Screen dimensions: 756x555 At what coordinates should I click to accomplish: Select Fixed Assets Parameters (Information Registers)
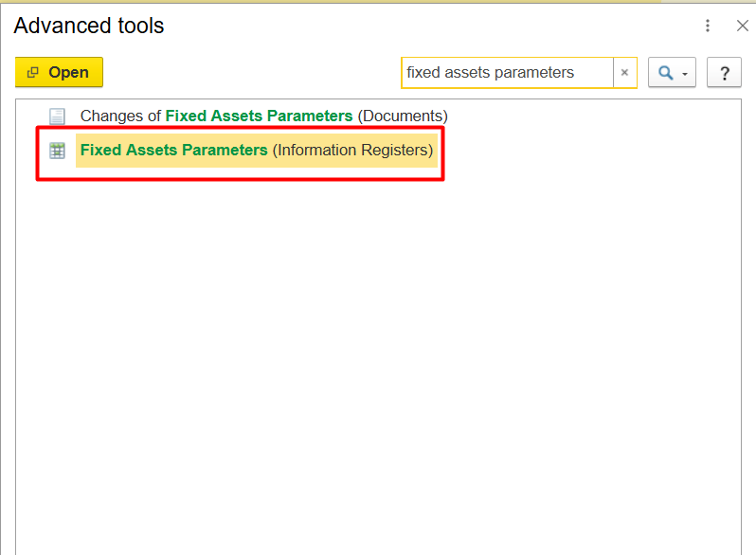pyautogui.click(x=257, y=151)
